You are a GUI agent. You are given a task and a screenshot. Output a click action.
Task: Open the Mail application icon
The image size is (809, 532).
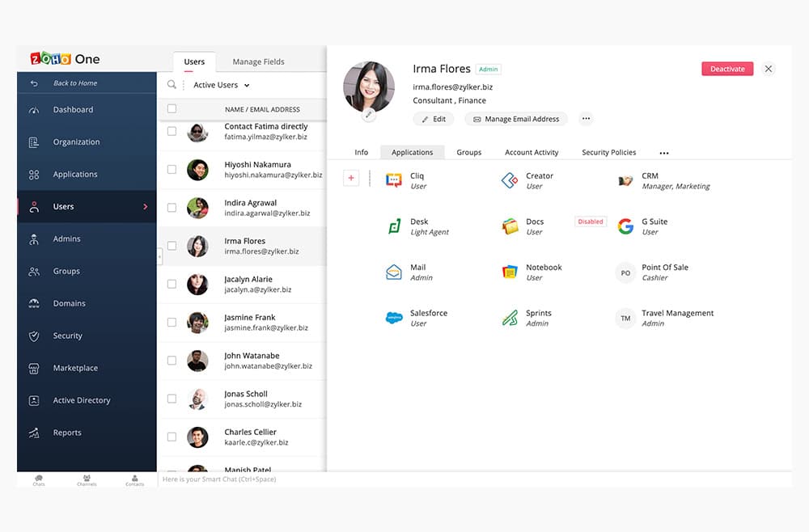point(394,272)
